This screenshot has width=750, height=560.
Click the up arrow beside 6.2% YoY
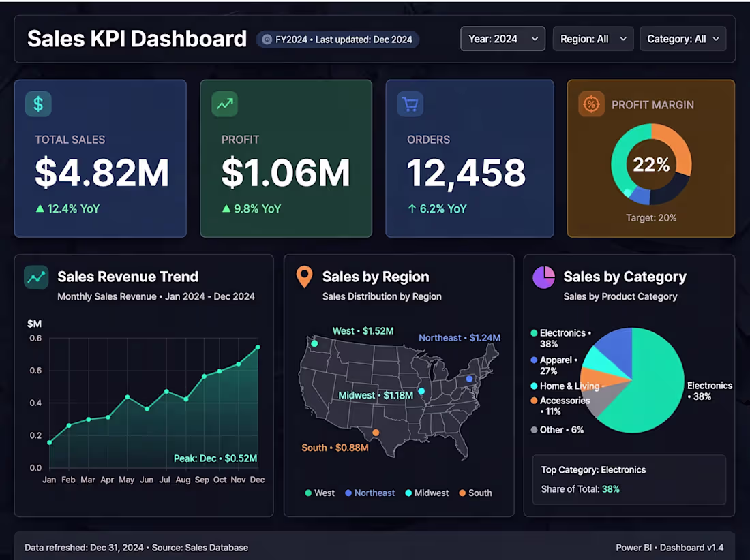point(412,208)
